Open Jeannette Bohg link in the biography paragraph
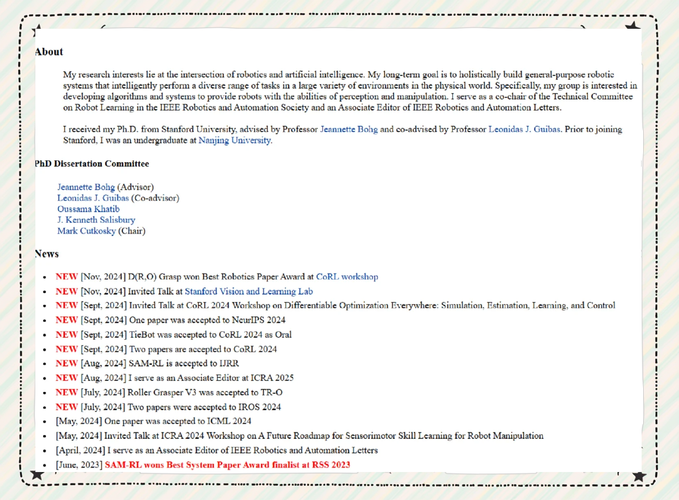The width and height of the screenshot is (679, 500). point(354,130)
